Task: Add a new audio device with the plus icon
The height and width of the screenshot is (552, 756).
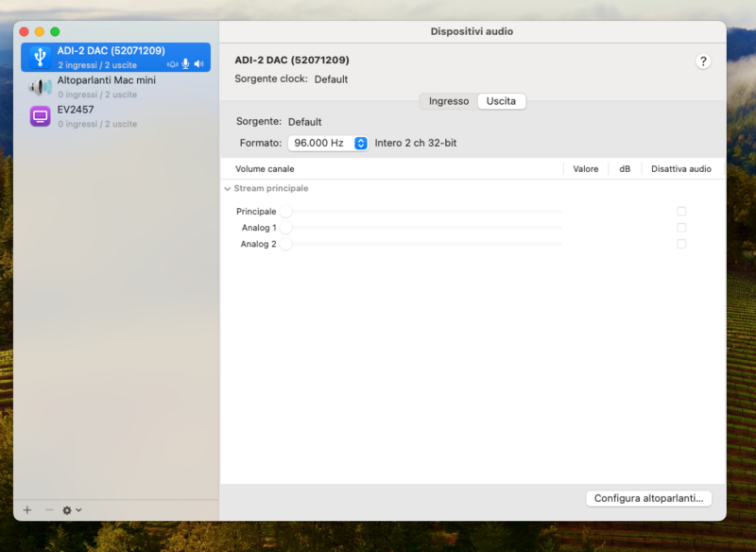Action: pyautogui.click(x=27, y=510)
